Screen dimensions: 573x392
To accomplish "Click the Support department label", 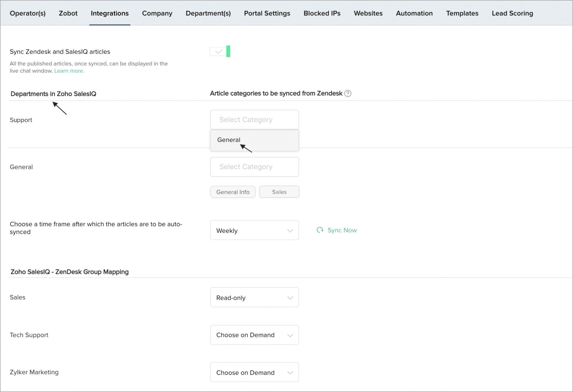I will coord(21,120).
